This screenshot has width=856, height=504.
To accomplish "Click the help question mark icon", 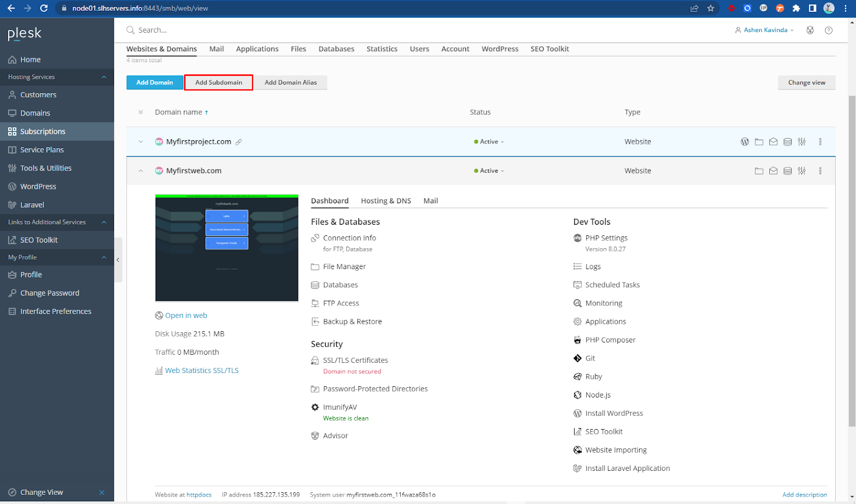I will [829, 30].
